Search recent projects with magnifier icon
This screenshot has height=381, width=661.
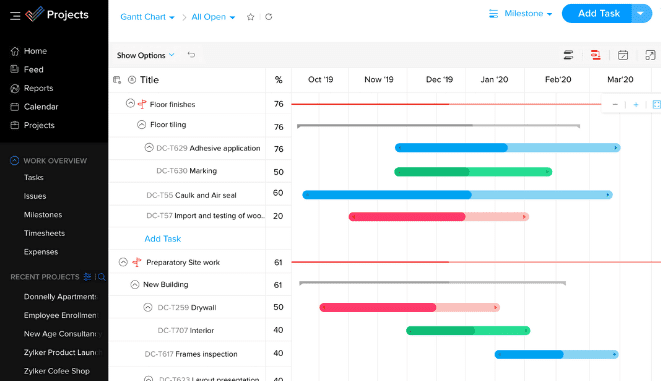pos(102,277)
